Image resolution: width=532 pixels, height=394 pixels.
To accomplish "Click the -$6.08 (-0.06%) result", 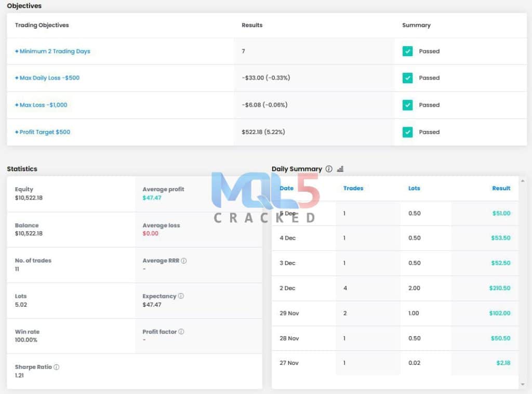I will [264, 105].
